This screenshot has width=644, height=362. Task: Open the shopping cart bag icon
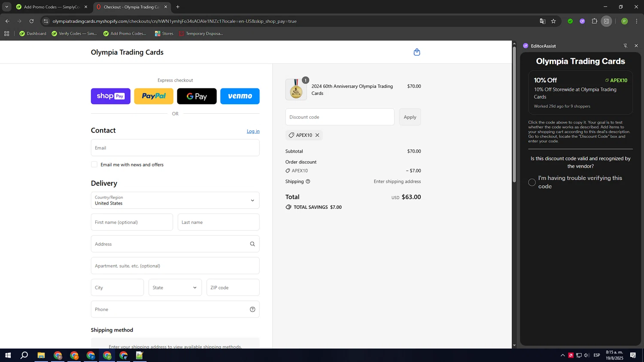pyautogui.click(x=416, y=52)
